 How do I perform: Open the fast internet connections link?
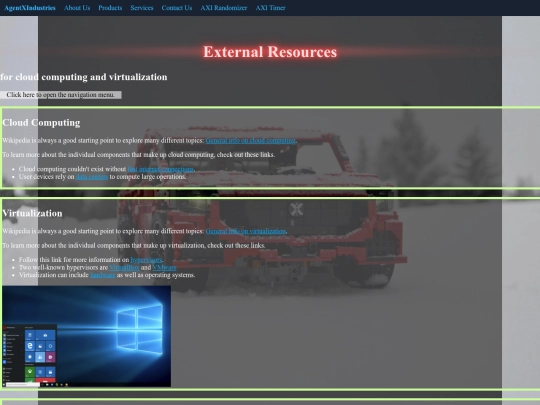(x=160, y=169)
